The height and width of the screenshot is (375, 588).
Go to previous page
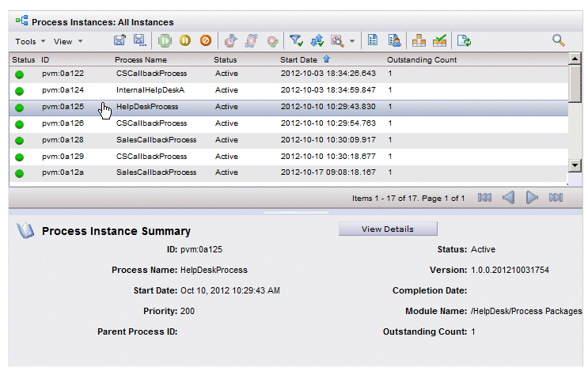[x=508, y=198]
